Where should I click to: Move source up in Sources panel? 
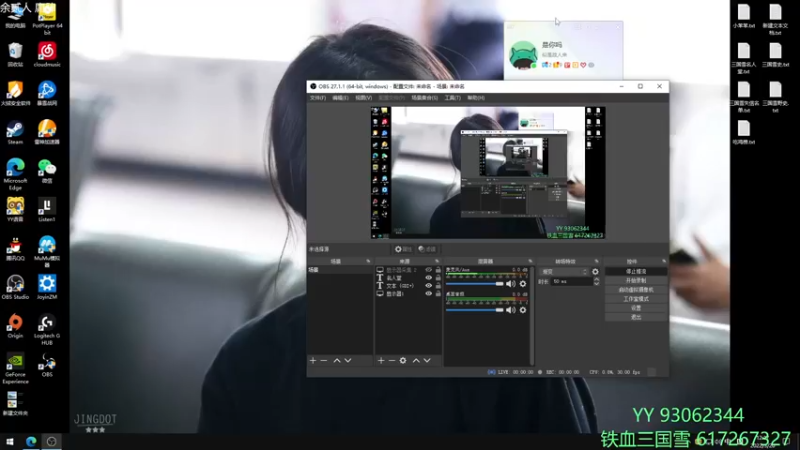pos(416,360)
